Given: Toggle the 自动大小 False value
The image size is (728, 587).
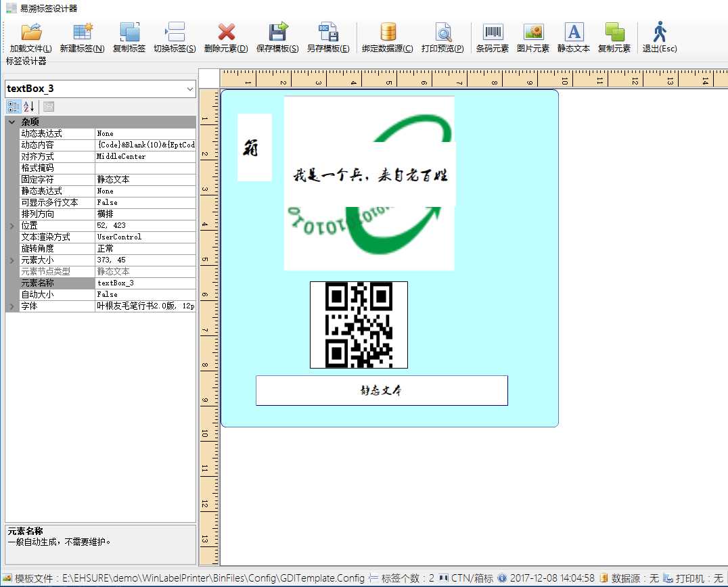Looking at the screenshot, I should coord(145,295).
